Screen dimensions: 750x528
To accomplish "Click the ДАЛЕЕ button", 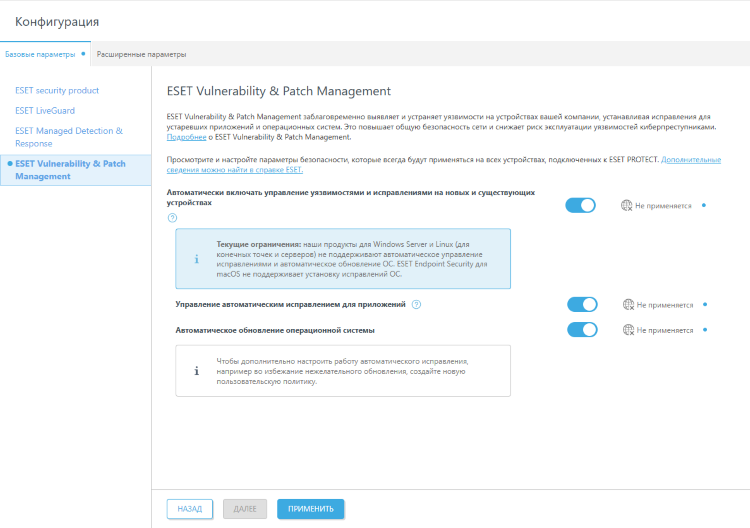I will (x=245, y=509).
